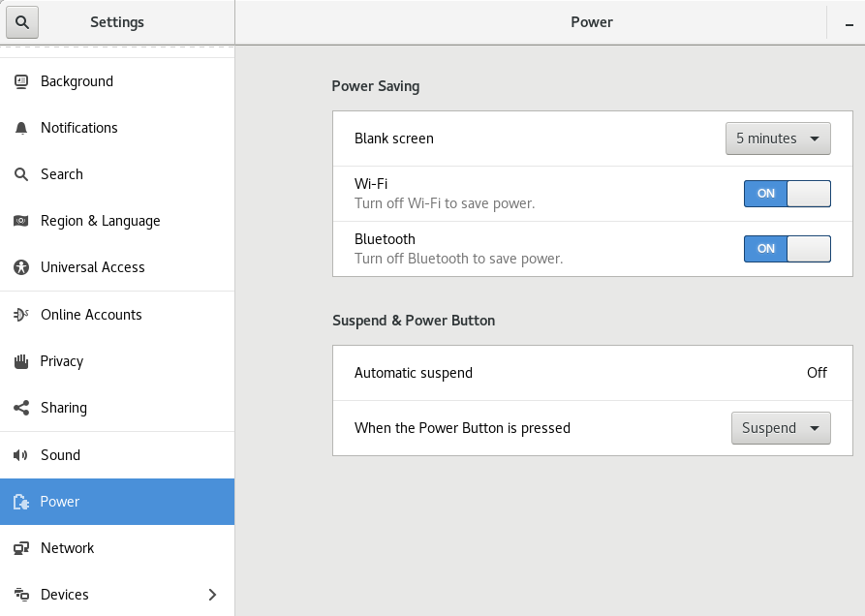Image resolution: width=865 pixels, height=616 pixels.
Task: Open the Power Button Suspend dropdown
Action: (x=781, y=428)
